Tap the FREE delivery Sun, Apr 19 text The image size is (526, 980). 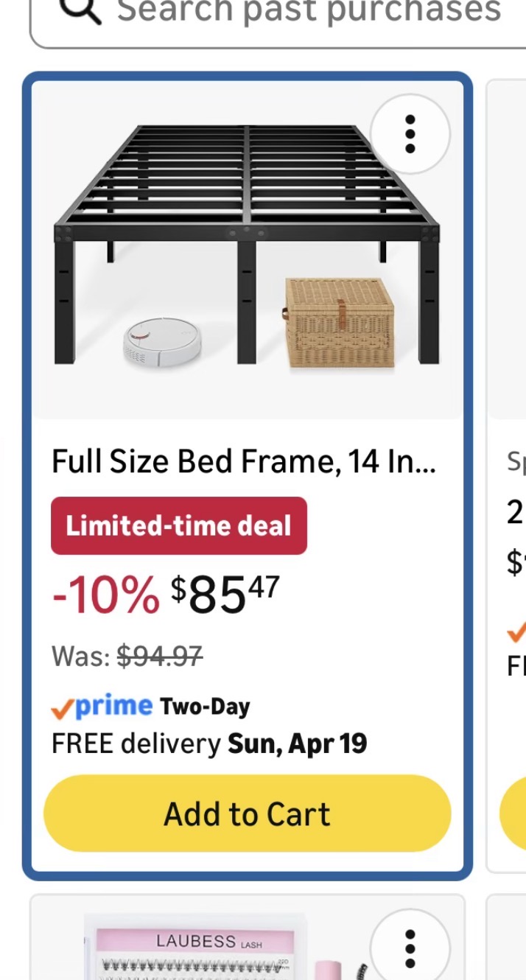tap(209, 743)
